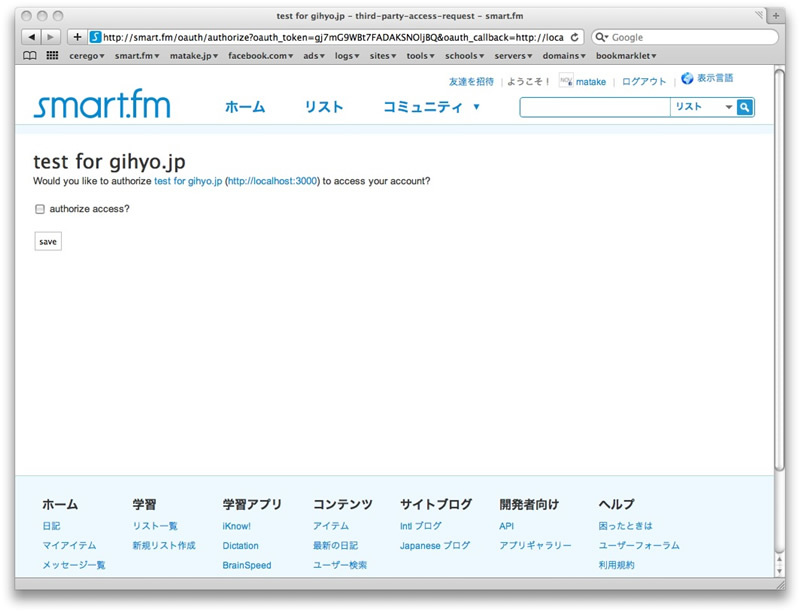
Task: Check the authorize access checkbox
Action: (x=40, y=209)
